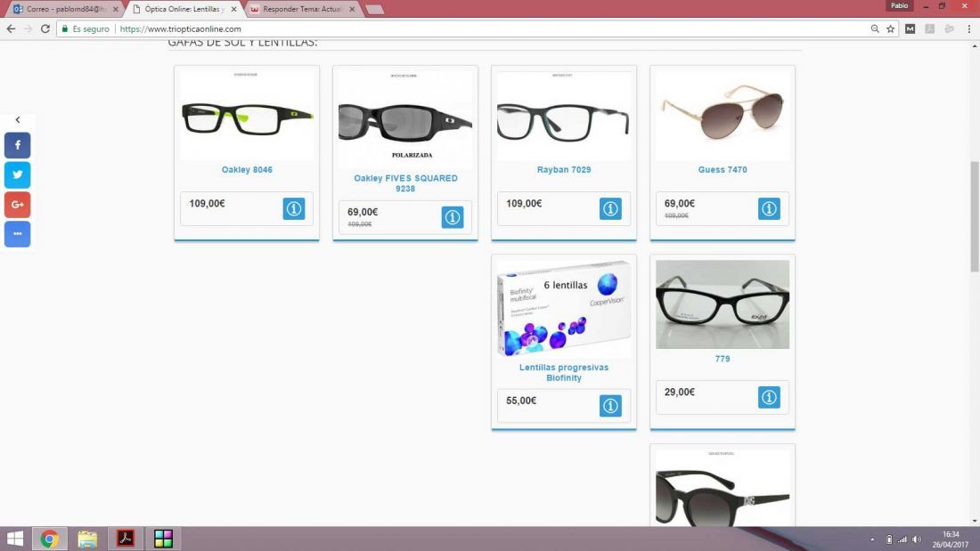Share page via Facebook sidebar icon

pyautogui.click(x=18, y=145)
